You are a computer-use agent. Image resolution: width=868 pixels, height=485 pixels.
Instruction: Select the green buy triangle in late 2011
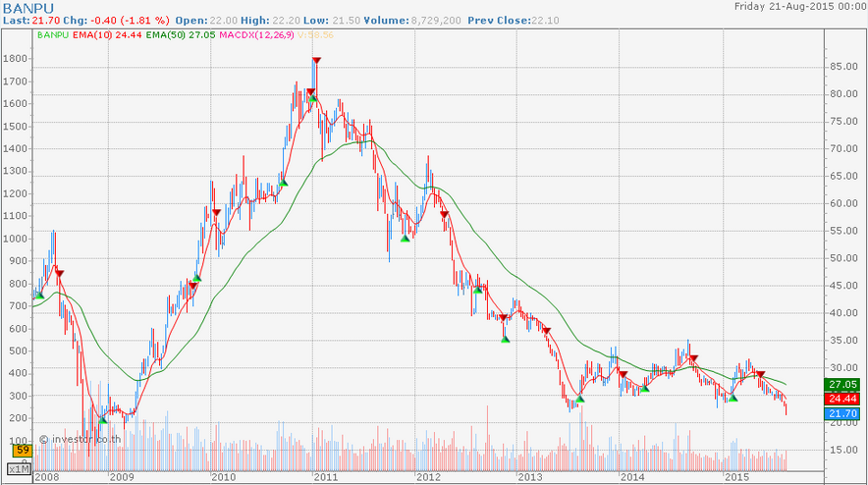405,239
